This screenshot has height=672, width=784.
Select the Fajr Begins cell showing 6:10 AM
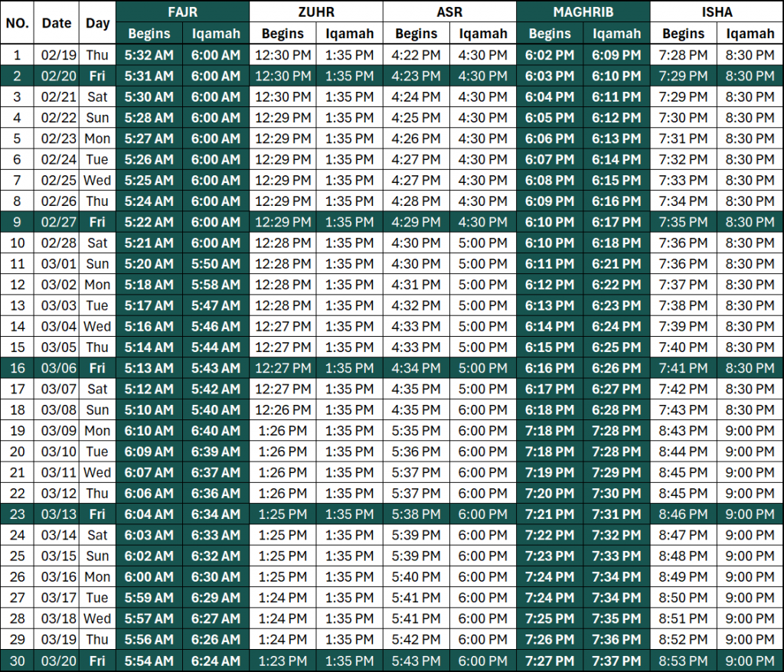[x=149, y=431]
